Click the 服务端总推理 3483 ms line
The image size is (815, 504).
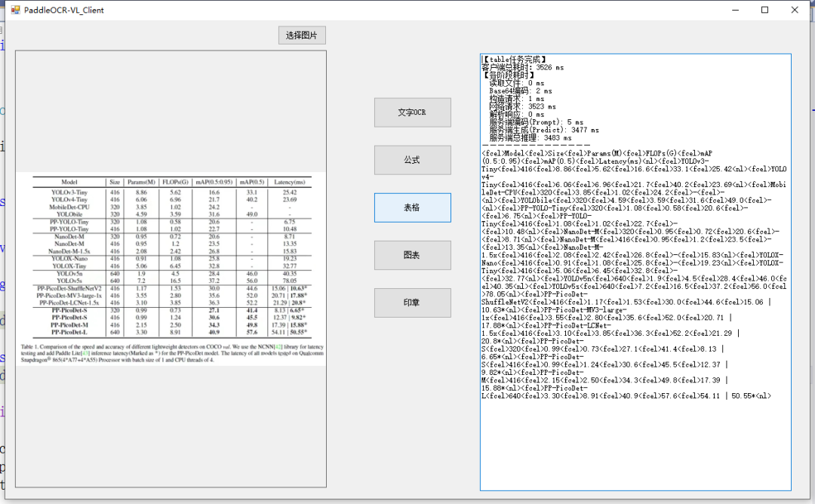click(531, 137)
